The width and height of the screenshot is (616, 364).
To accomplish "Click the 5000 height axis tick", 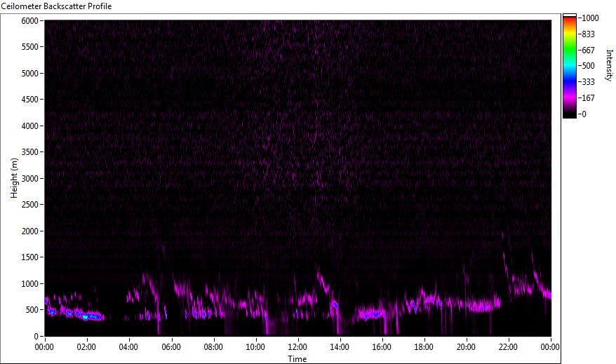I will pos(30,74).
